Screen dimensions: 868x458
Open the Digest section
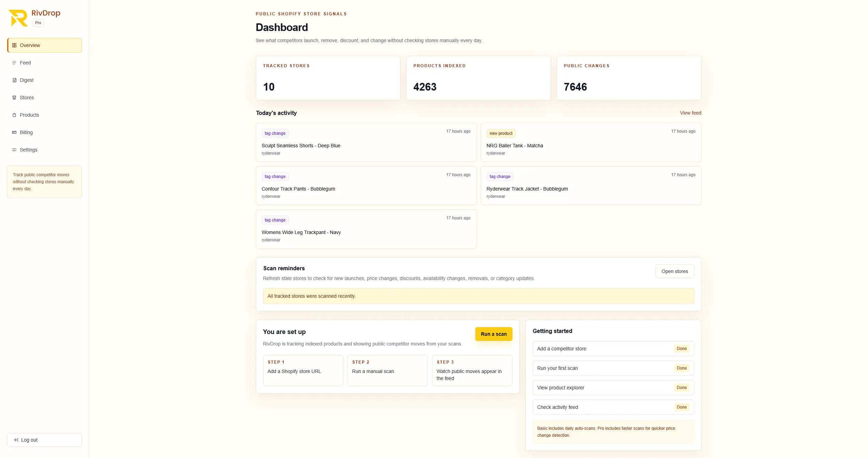tap(45, 80)
